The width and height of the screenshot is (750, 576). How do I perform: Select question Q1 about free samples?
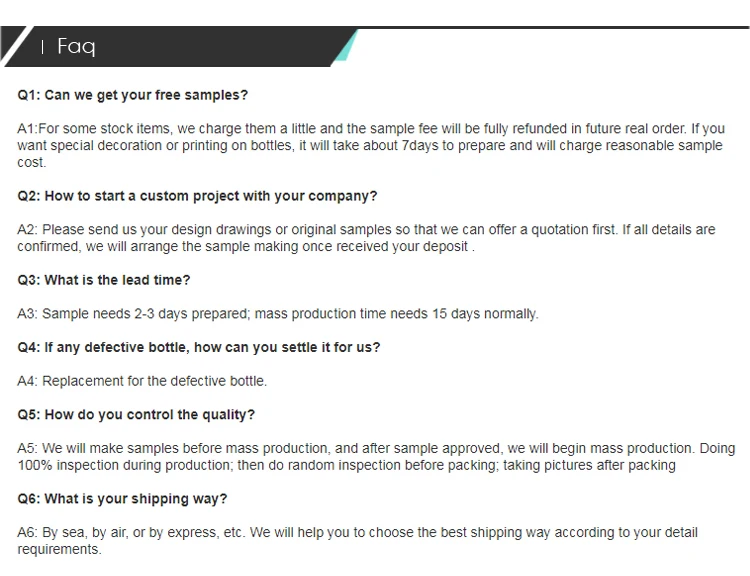pyautogui.click(x=132, y=96)
